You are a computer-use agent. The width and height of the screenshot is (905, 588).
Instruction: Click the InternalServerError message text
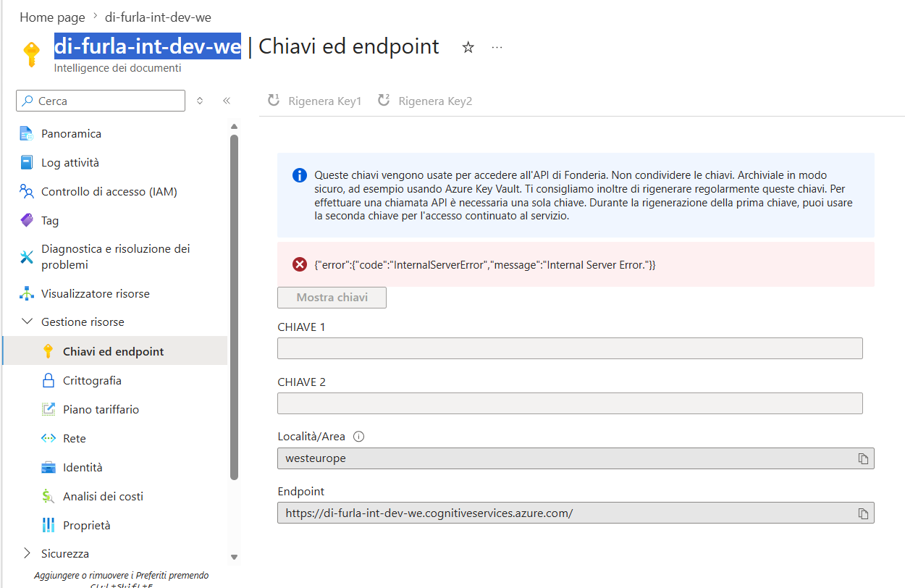[485, 265]
